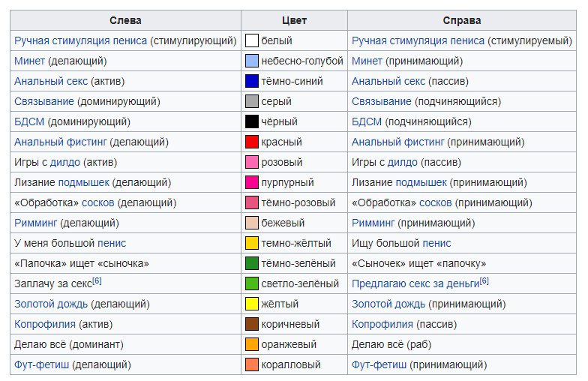Click the Цвет column header
588x381 pixels.
click(294, 20)
